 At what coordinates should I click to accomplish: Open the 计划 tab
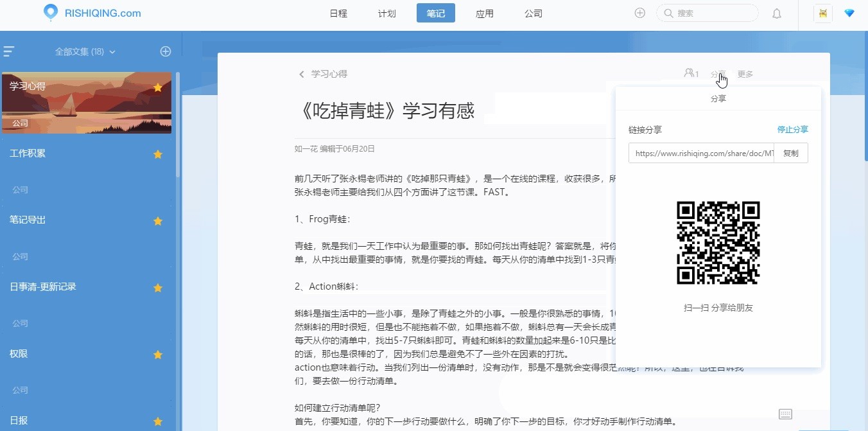coord(387,13)
